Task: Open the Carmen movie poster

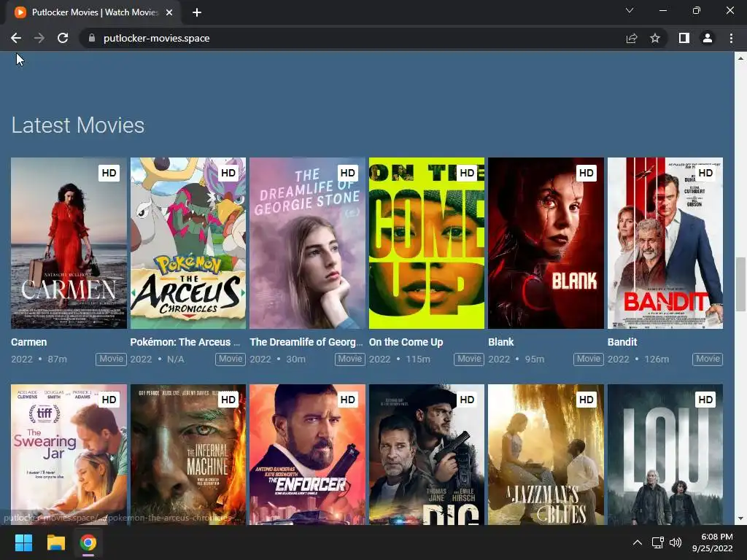Action: (69, 243)
